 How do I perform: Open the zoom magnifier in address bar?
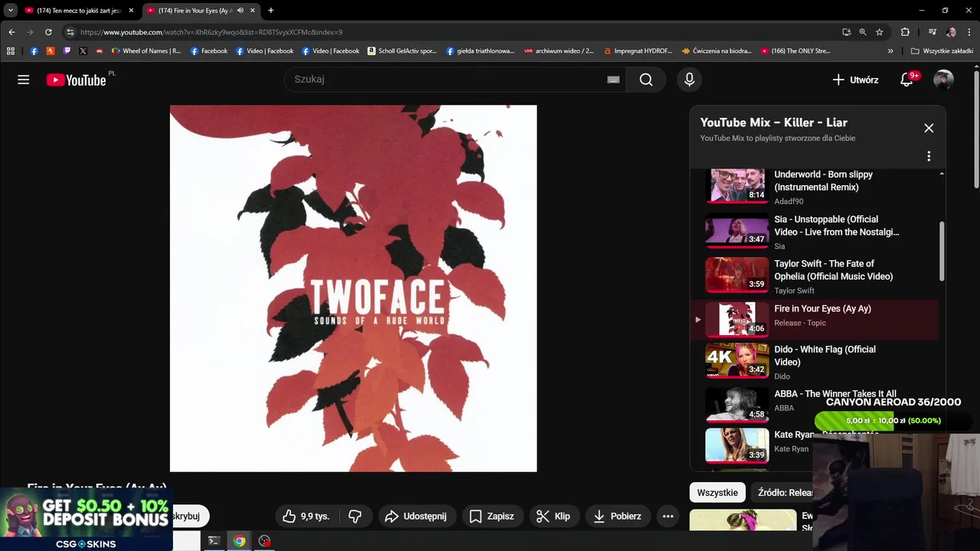tap(863, 32)
